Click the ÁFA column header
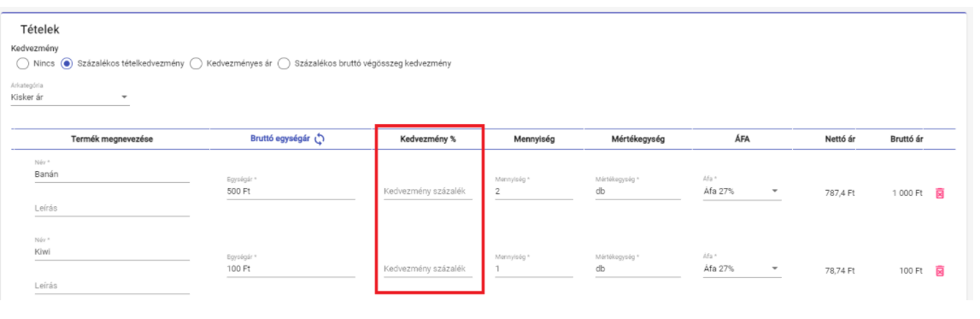This screenshot has width=980, height=319. (x=742, y=139)
